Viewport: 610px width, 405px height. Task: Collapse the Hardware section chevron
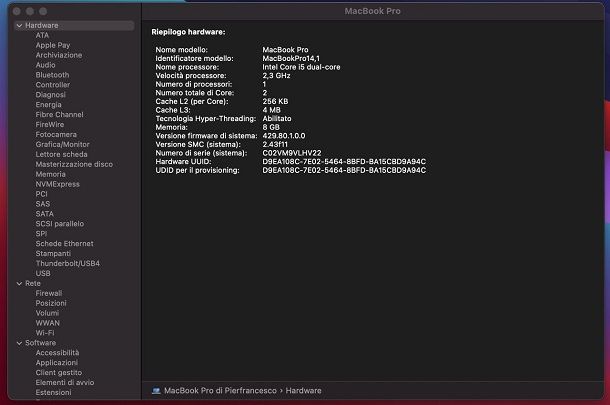pyautogui.click(x=19, y=26)
